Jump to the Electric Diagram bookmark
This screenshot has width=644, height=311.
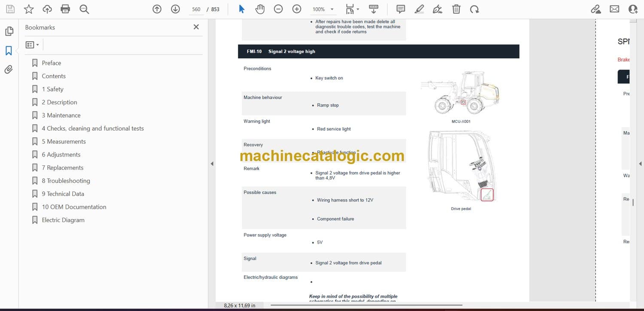point(63,220)
